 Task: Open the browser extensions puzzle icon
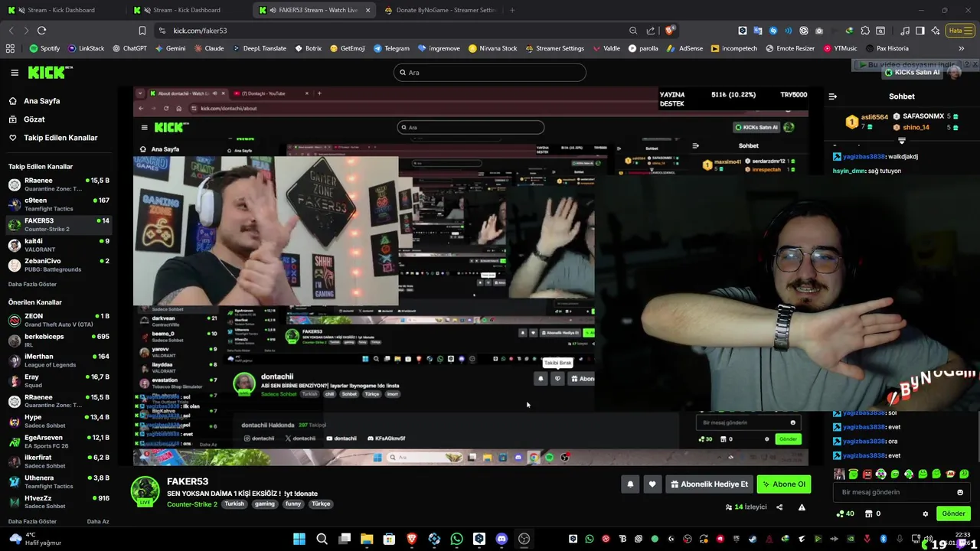pos(865,31)
